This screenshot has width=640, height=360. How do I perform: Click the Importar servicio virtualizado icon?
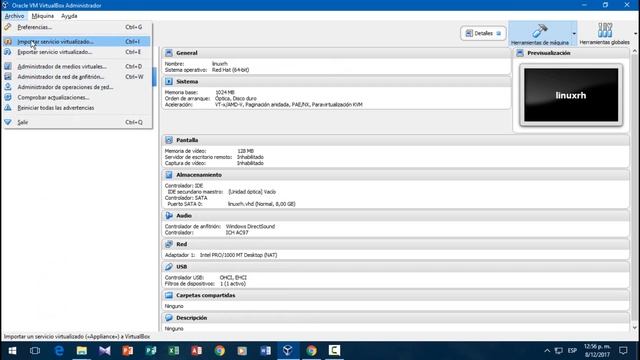tap(8, 42)
